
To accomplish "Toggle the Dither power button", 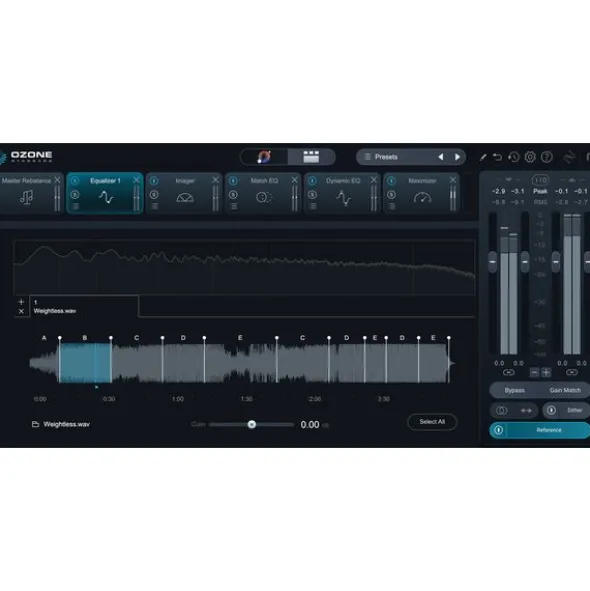I will pos(551,410).
